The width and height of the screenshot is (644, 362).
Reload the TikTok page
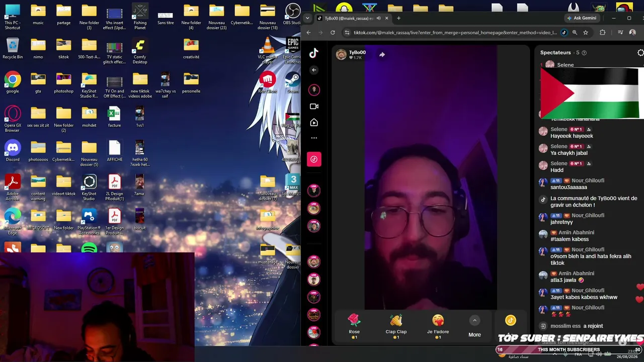[333, 33]
